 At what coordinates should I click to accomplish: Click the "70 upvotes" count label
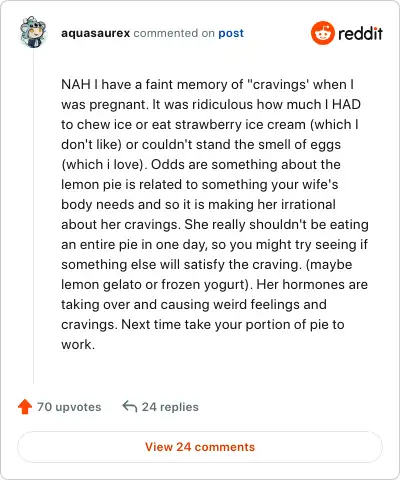69,407
